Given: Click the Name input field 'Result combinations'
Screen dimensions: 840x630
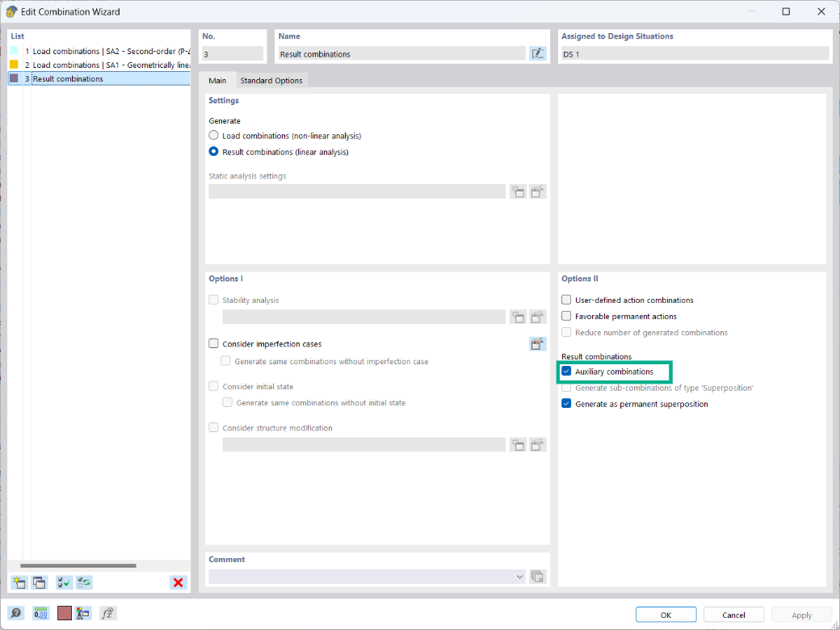Looking at the screenshot, I should click(x=401, y=53).
